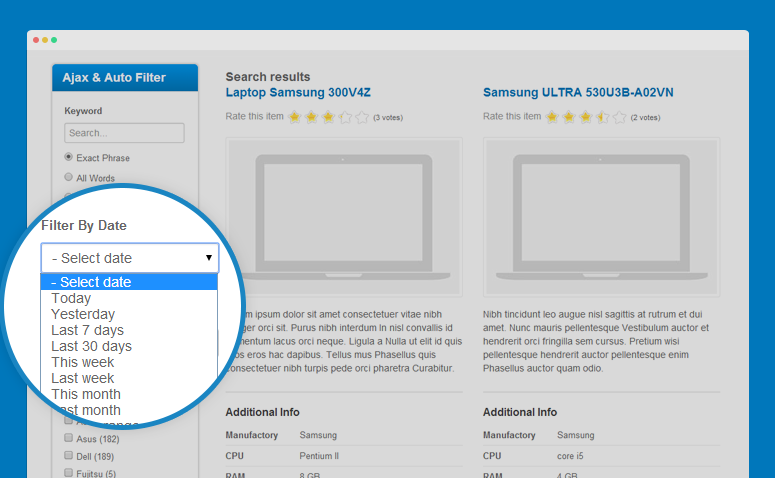Click the Ajax & Auto Filter header
The image size is (775, 478).
click(125, 78)
